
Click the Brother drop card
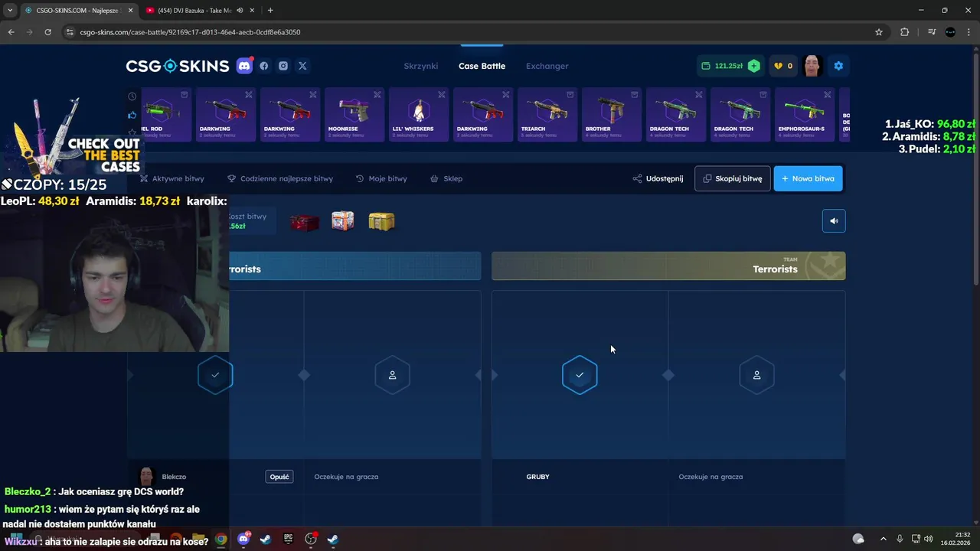[x=612, y=114]
